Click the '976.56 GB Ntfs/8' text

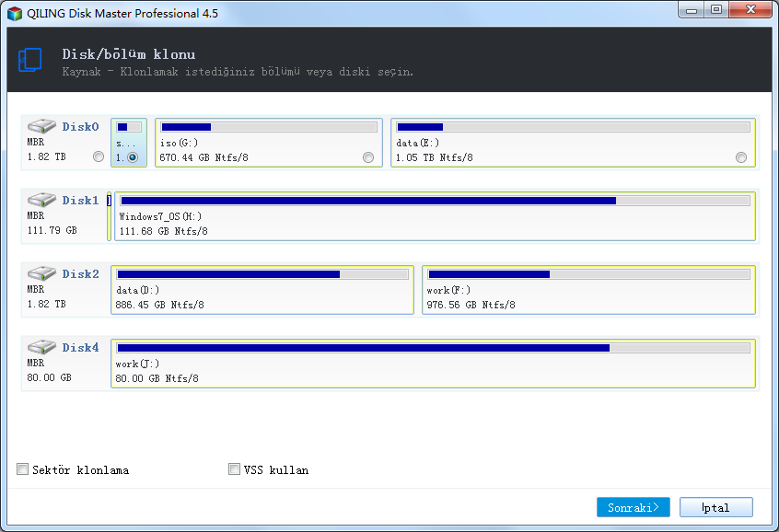(x=471, y=305)
